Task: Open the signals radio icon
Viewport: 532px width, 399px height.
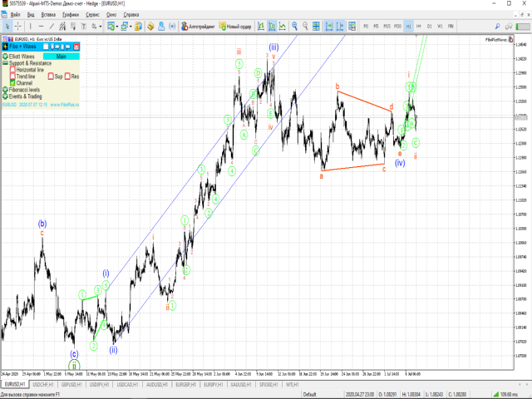Action: (172, 27)
